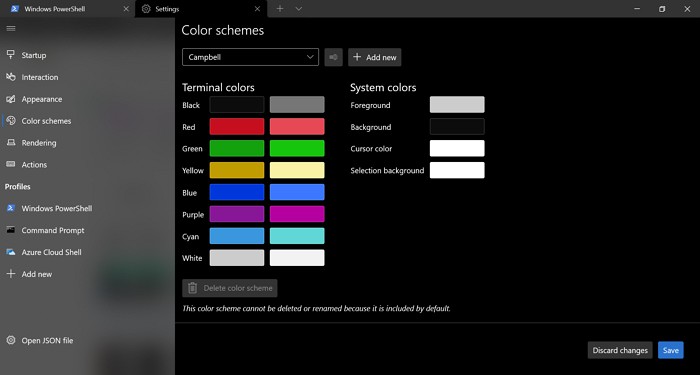This screenshot has height=375, width=700.
Task: Toggle the hamburger navigation menu
Action: pos(11,29)
